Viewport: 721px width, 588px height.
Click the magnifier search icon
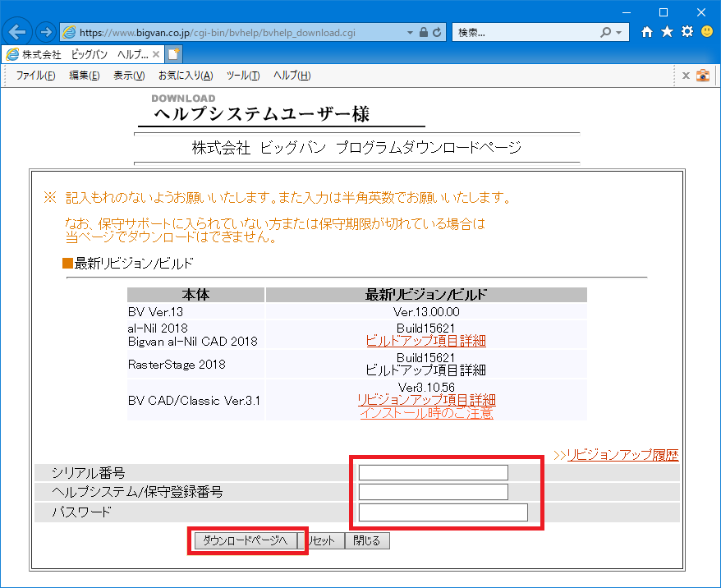tap(605, 32)
